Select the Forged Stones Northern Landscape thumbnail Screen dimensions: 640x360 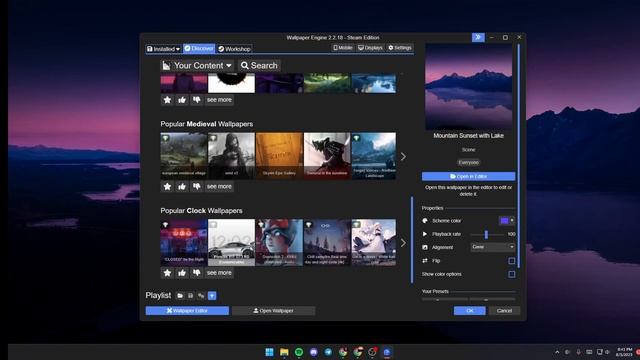coord(373,156)
